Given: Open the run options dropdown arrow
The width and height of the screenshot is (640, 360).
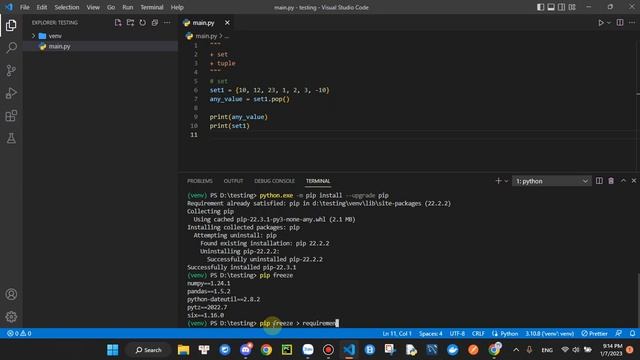Looking at the screenshot, I should (609, 23).
